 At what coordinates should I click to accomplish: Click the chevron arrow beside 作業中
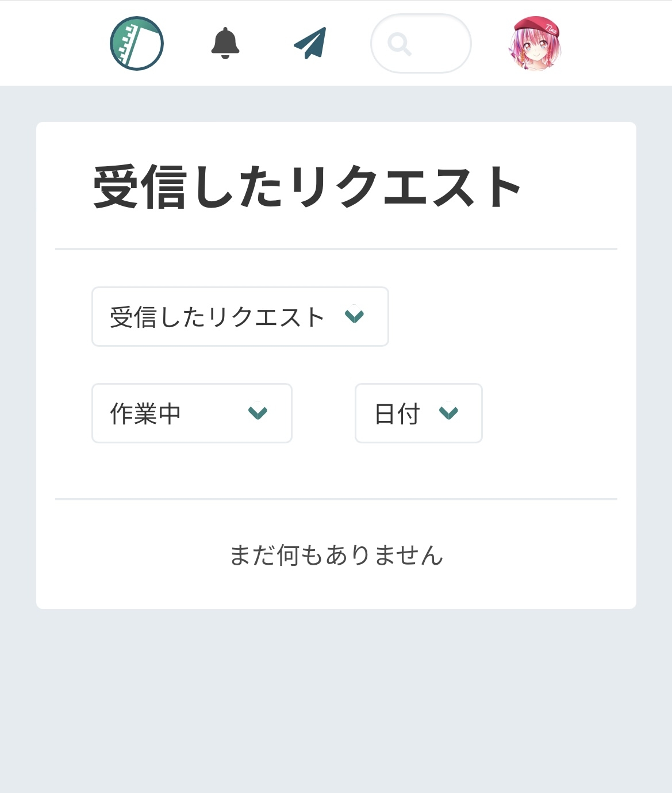click(258, 413)
